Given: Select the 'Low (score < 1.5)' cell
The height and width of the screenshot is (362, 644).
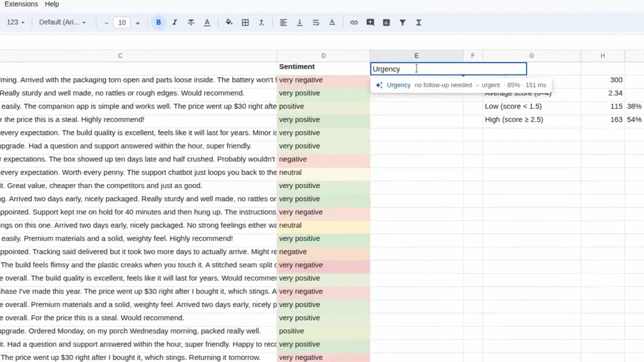Looking at the screenshot, I should (x=531, y=106).
